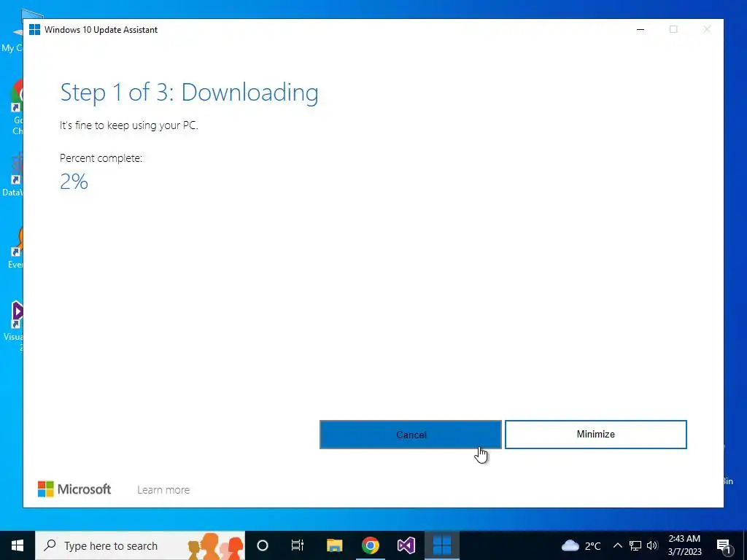This screenshot has width=747, height=560.
Task: Click the Step 1 of 3: Downloading heading
Action: [189, 93]
